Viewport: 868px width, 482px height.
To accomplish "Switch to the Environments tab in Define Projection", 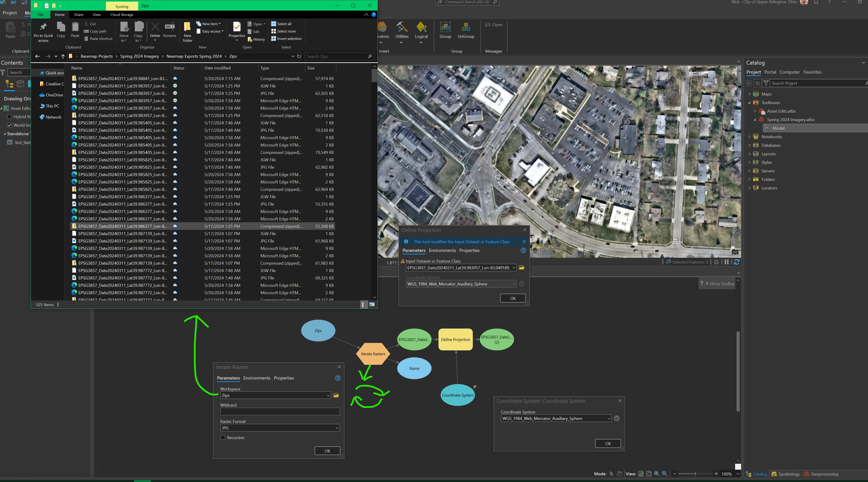I will (442, 250).
